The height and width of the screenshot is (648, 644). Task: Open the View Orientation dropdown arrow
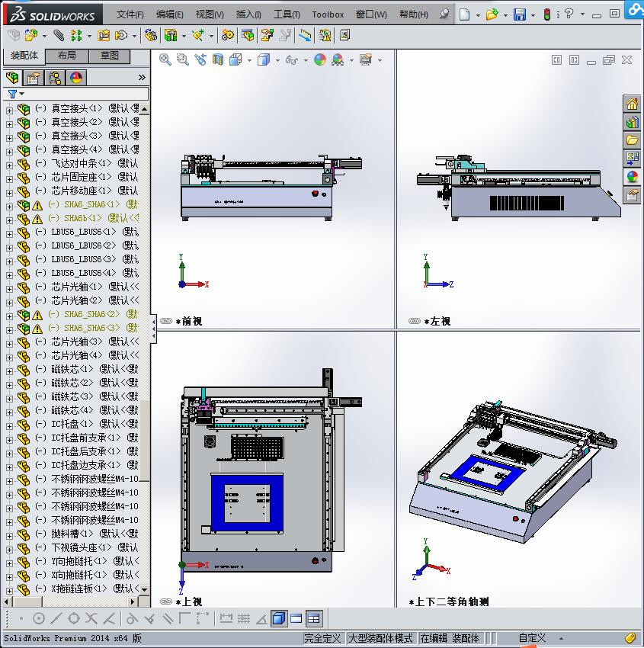tap(249, 61)
